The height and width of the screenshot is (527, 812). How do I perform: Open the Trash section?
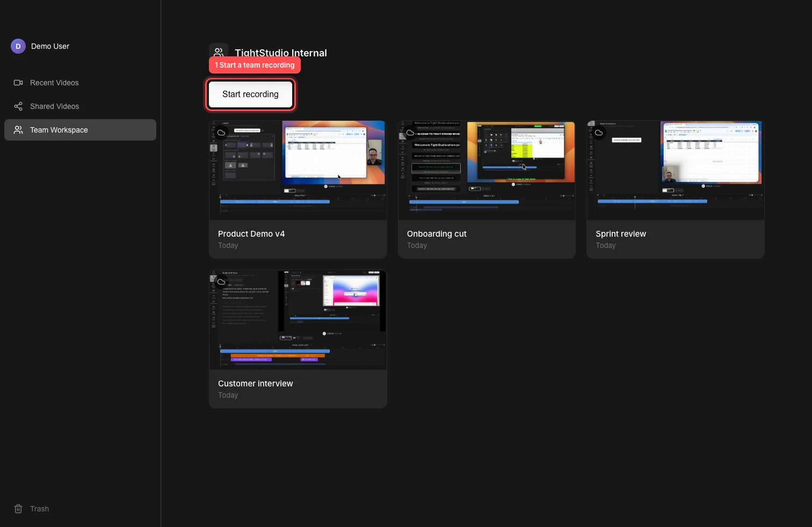81,509
